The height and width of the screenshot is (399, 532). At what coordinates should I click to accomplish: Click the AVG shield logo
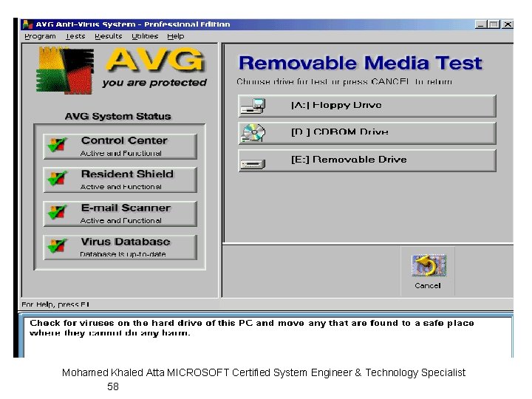click(65, 71)
